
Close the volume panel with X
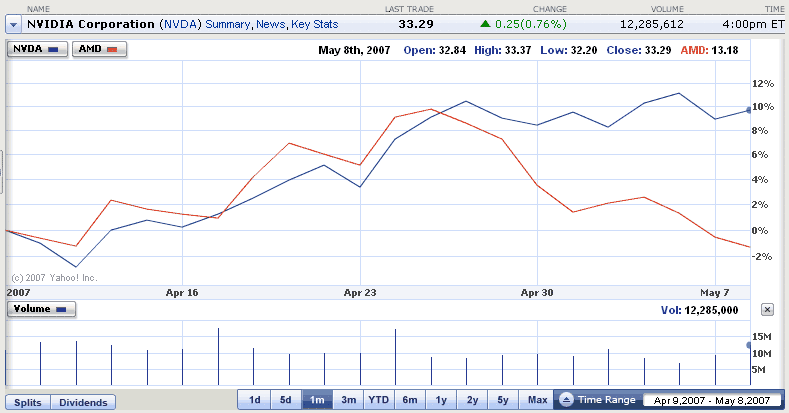click(x=767, y=310)
